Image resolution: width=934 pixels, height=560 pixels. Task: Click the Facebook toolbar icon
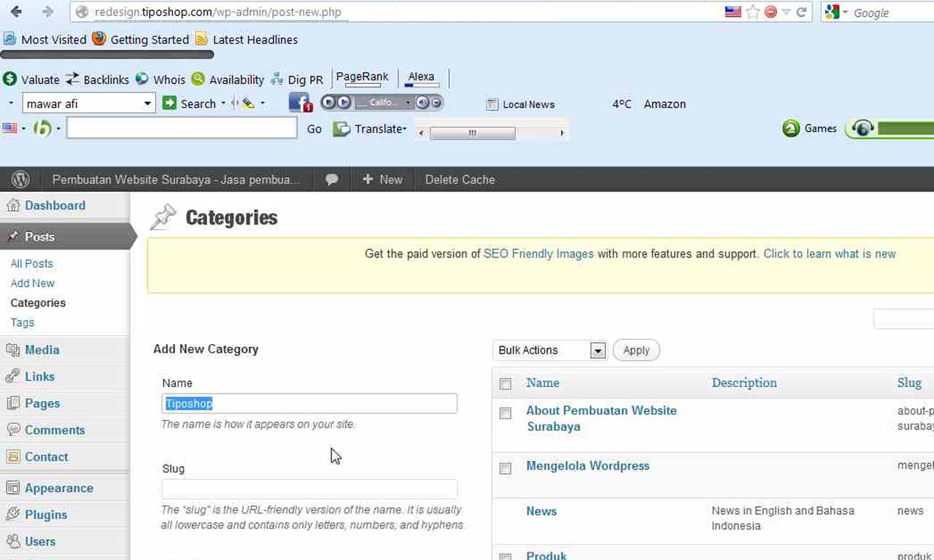coord(300,103)
